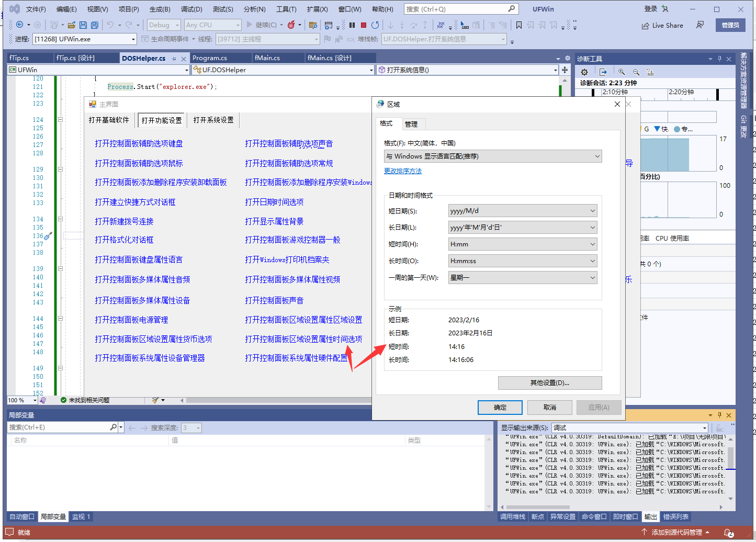This screenshot has width=756, height=542.
Task: Pin the Diagnostic Tools panel
Action: point(719,59)
